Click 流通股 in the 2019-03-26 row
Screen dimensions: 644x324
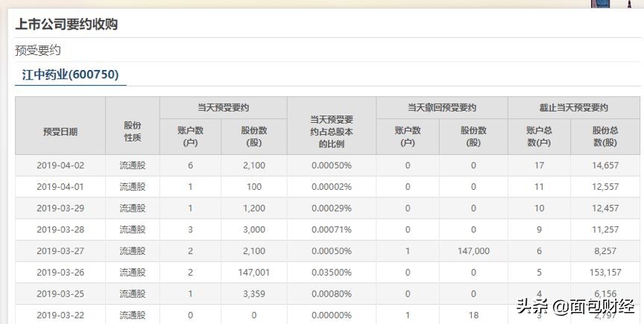pyautogui.click(x=133, y=273)
